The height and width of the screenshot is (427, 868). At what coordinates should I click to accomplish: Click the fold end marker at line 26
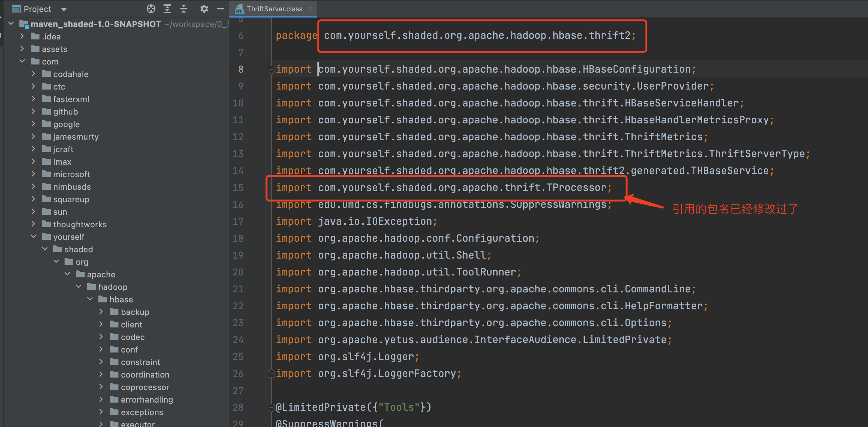coord(271,373)
